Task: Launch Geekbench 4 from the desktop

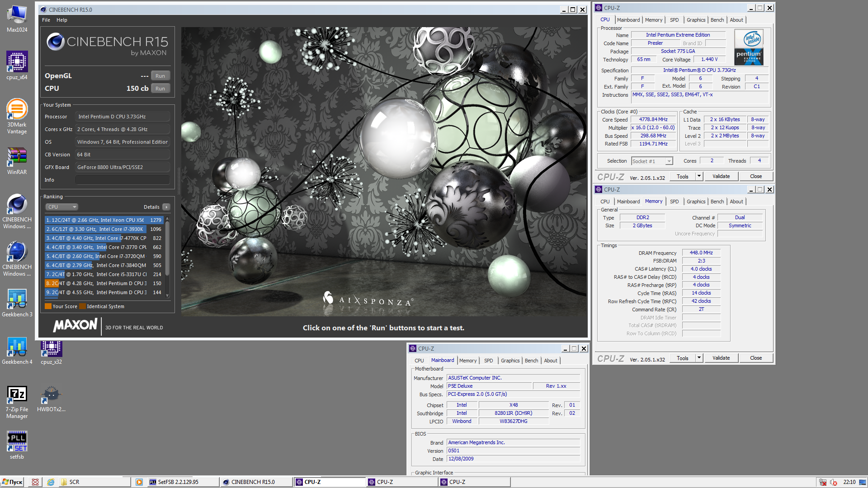Action: 17,350
